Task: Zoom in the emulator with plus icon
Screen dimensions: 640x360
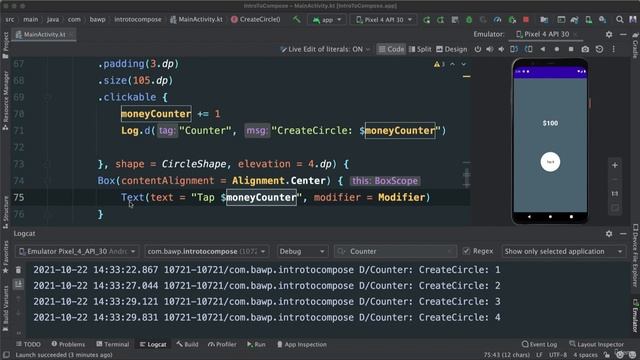Action: tap(615, 165)
